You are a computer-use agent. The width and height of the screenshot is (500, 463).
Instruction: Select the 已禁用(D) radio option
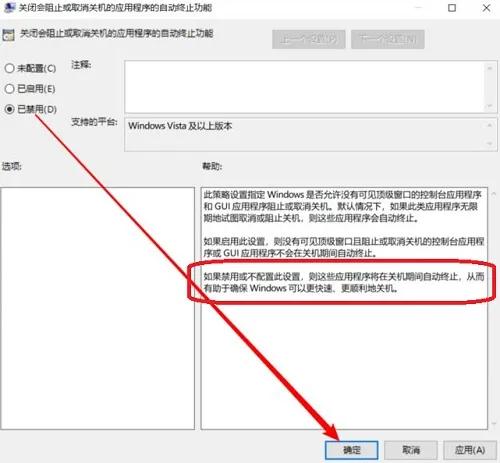pos(31,109)
